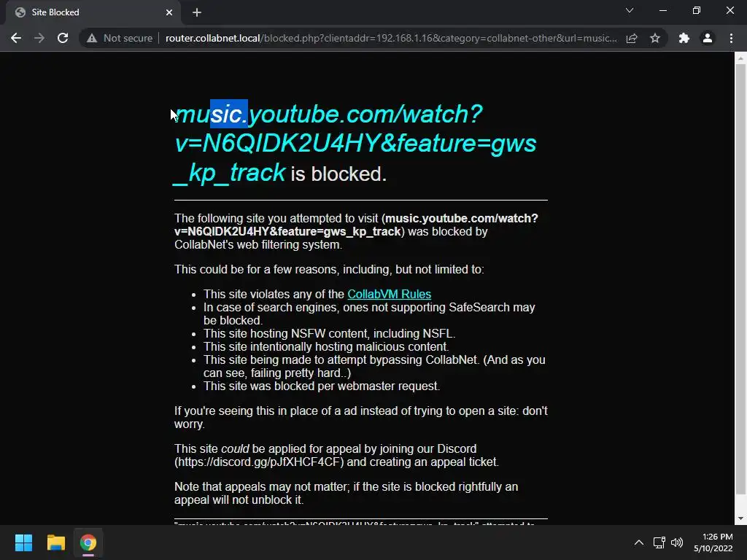The width and height of the screenshot is (747, 560).
Task: Click the NSFW content bullet
Action: 329,333
